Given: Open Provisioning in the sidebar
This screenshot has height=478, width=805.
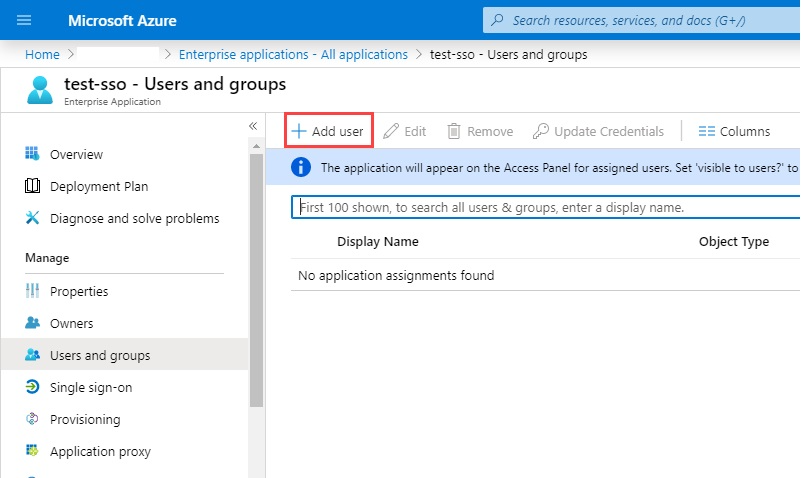Looking at the screenshot, I should [x=124, y=419].
